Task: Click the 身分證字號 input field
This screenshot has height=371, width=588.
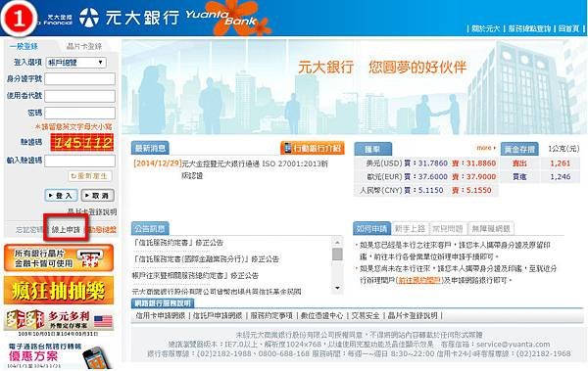Action: pos(80,79)
